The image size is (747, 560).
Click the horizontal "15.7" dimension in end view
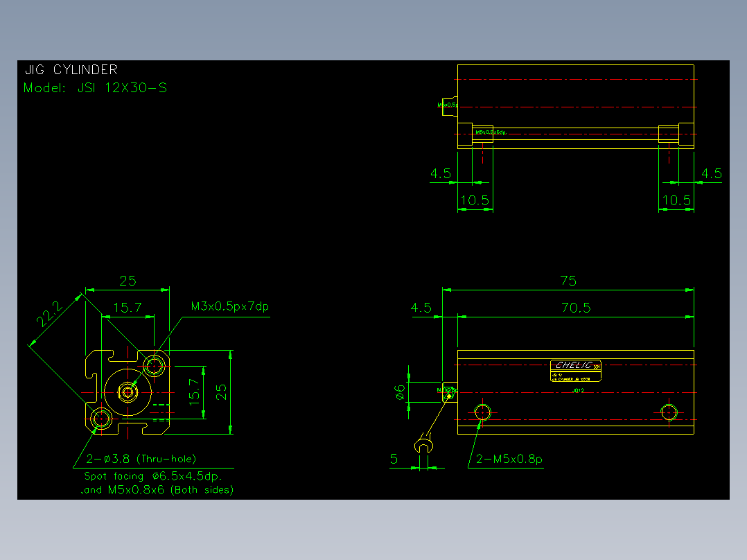[128, 308]
